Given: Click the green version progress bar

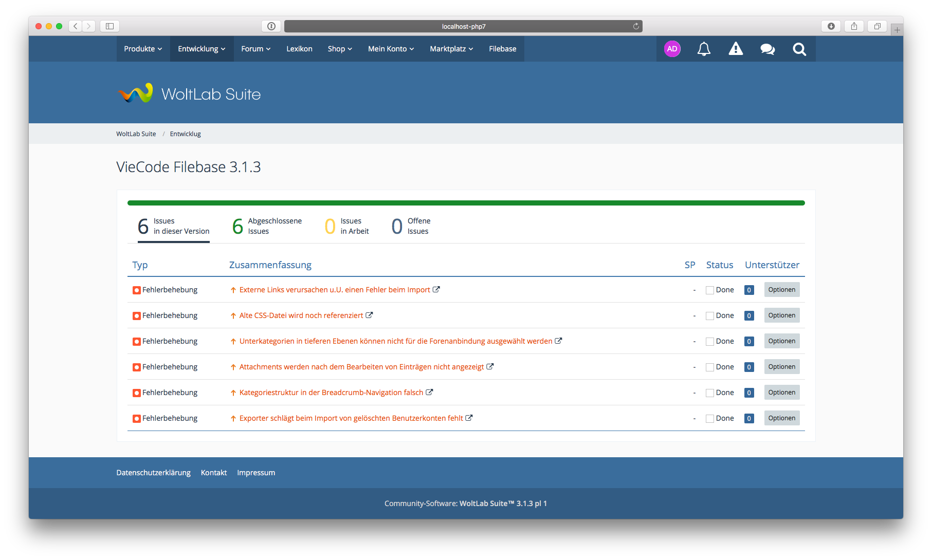Looking at the screenshot, I should pyautogui.click(x=466, y=203).
